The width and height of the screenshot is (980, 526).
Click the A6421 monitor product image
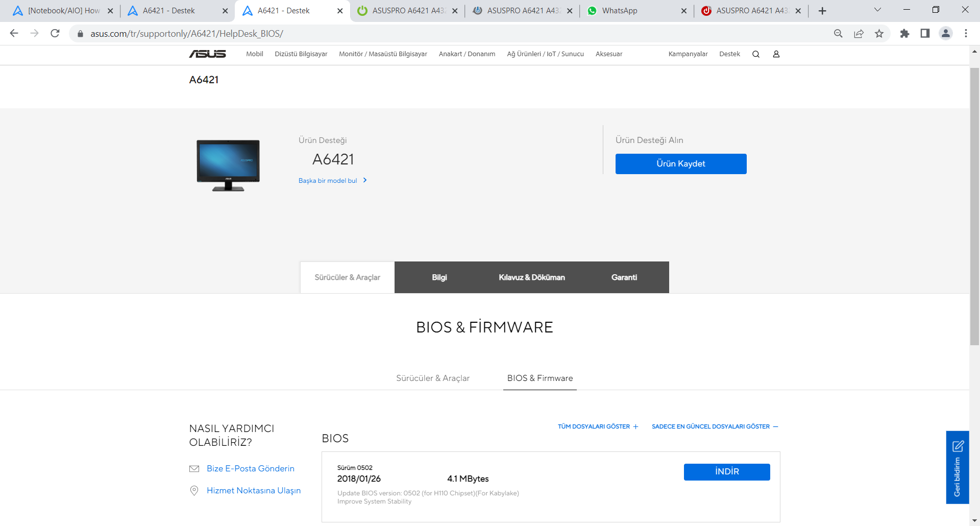[228, 165]
